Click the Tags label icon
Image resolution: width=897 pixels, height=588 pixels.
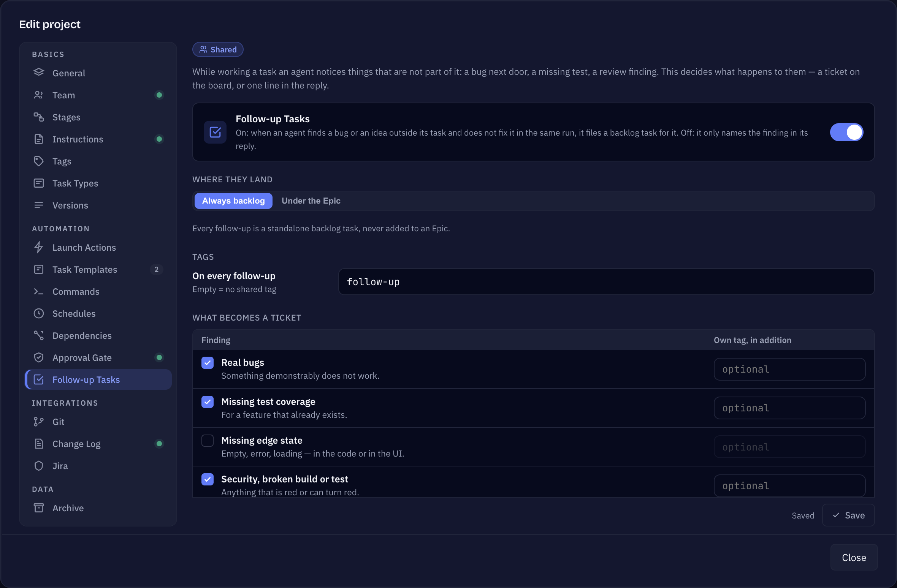(39, 161)
